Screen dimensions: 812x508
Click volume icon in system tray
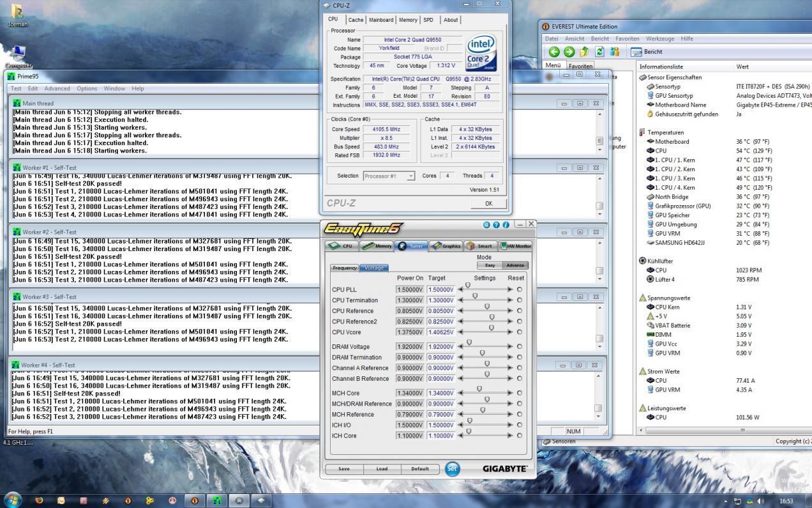760,502
